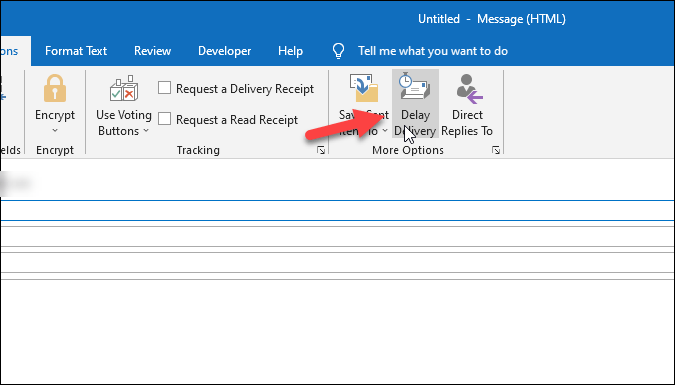Screen dimensions: 675x385
Task: Expand the Save Sent Item To chevron
Action: click(x=385, y=130)
